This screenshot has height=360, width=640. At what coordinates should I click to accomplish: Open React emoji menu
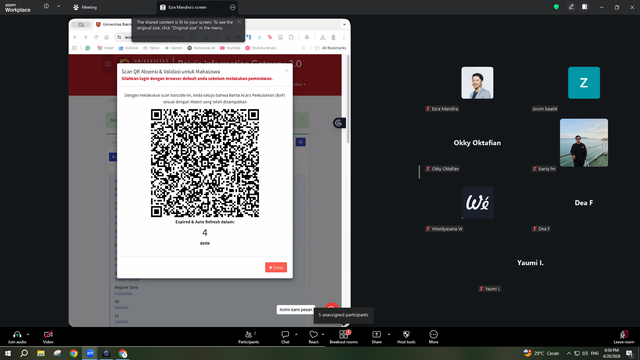(x=313, y=337)
